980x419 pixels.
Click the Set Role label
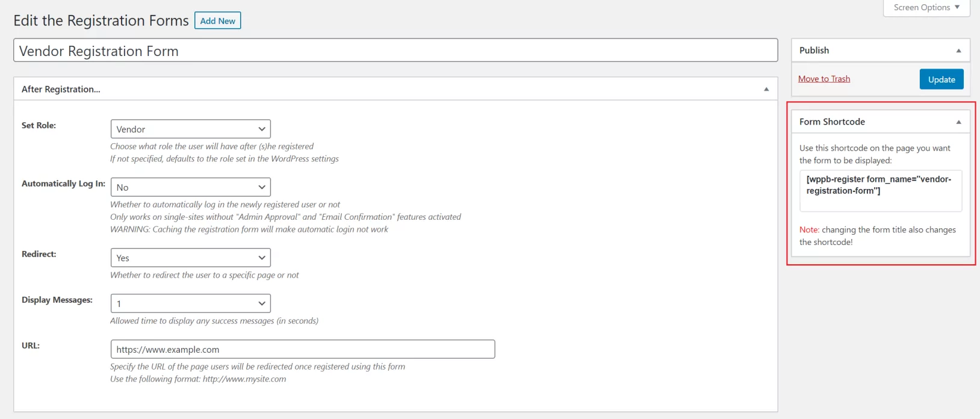[x=39, y=125]
